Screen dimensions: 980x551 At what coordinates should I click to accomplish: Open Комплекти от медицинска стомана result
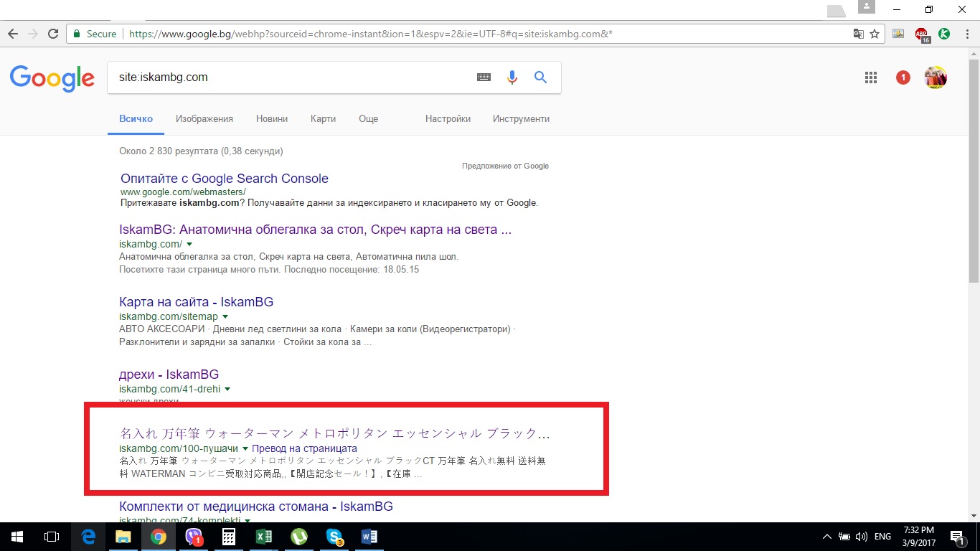(x=256, y=507)
